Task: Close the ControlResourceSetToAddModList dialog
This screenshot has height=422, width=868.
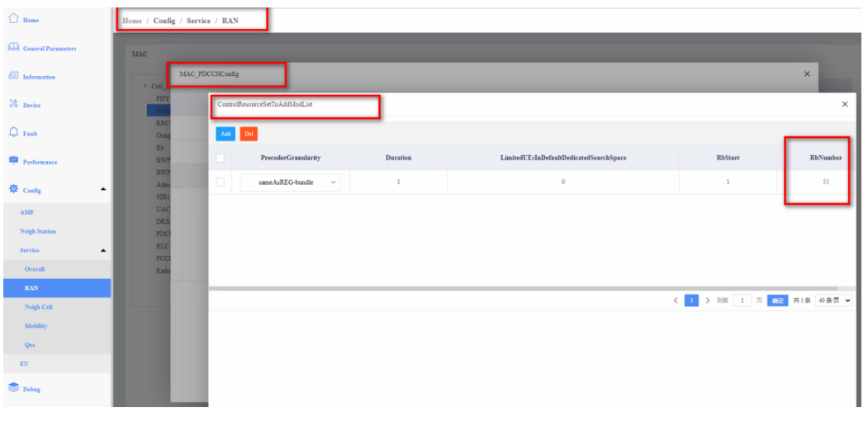Action: [844, 105]
